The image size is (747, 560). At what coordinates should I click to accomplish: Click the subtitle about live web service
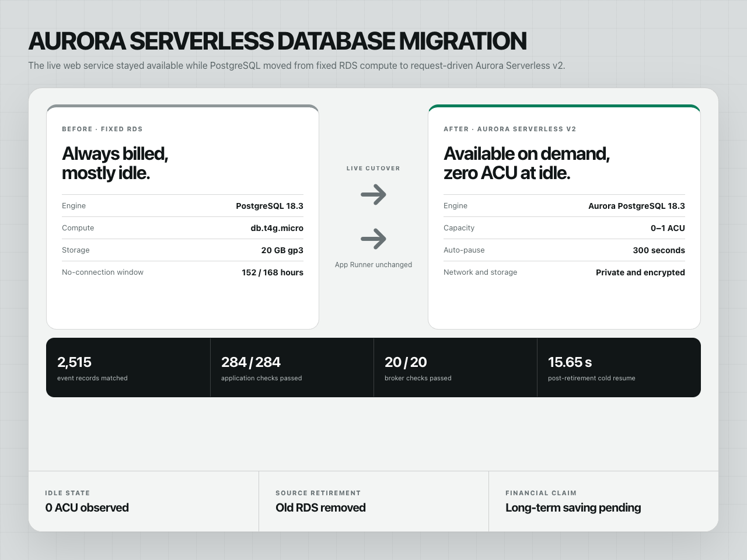(x=296, y=65)
